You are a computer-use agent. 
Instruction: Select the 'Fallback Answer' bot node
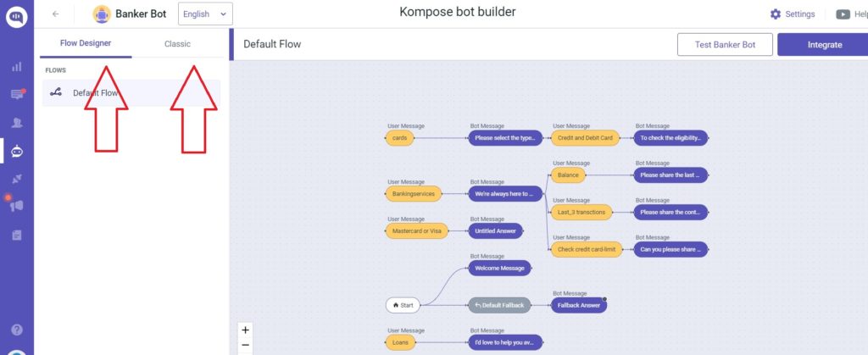point(578,305)
